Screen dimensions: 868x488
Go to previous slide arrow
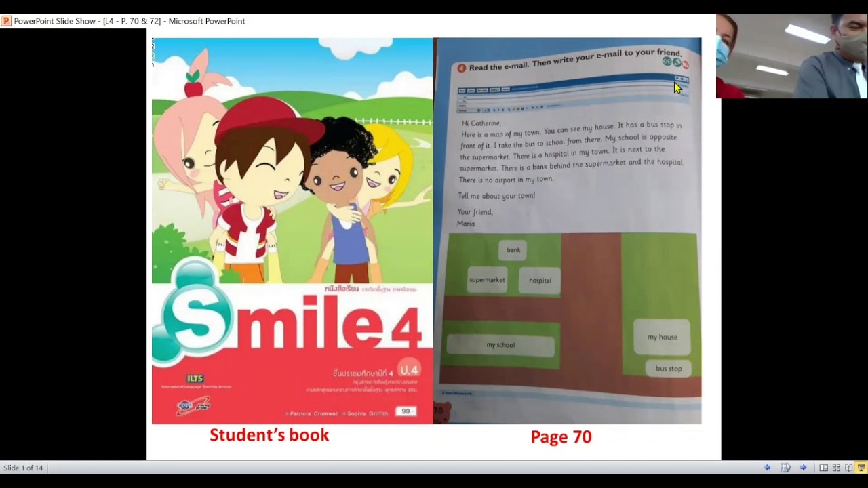coord(768,468)
